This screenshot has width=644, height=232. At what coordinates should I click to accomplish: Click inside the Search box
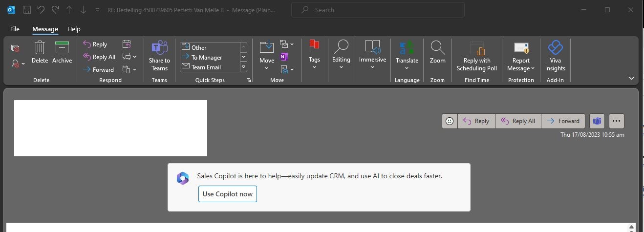click(378, 10)
